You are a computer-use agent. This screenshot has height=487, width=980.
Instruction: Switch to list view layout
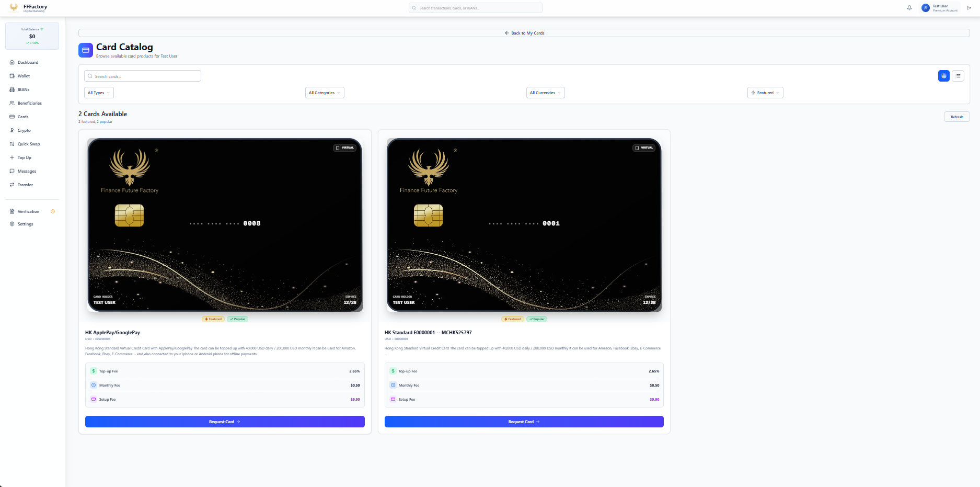(x=958, y=76)
